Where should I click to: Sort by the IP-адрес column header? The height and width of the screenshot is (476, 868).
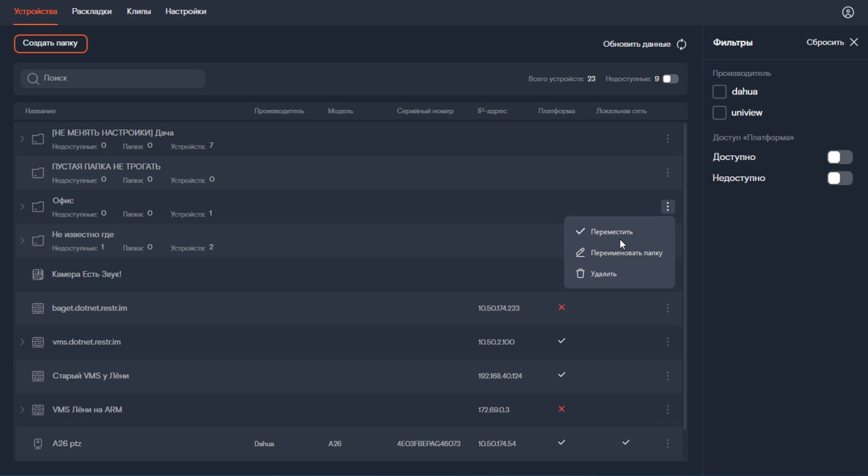coord(492,111)
